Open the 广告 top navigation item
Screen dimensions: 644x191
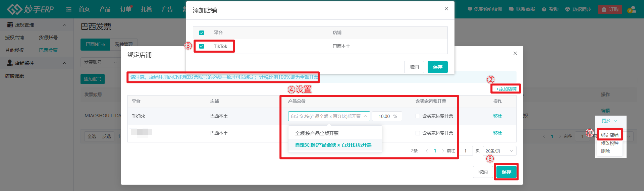pos(167,9)
